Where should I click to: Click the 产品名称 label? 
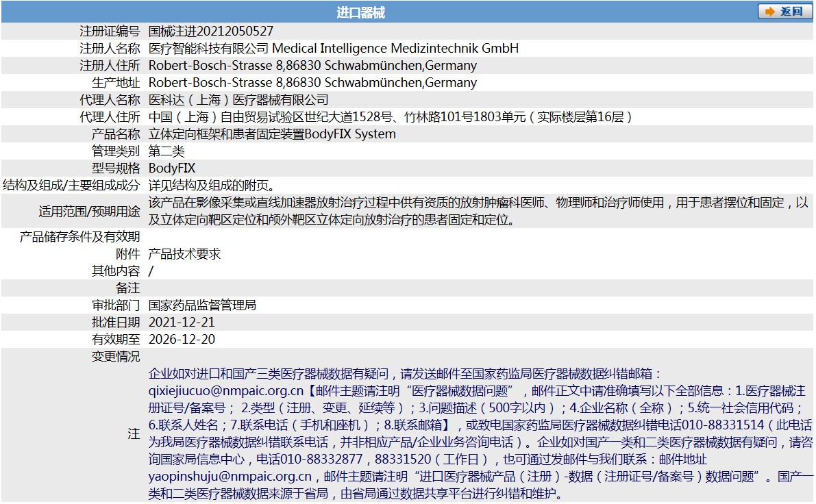(x=116, y=134)
